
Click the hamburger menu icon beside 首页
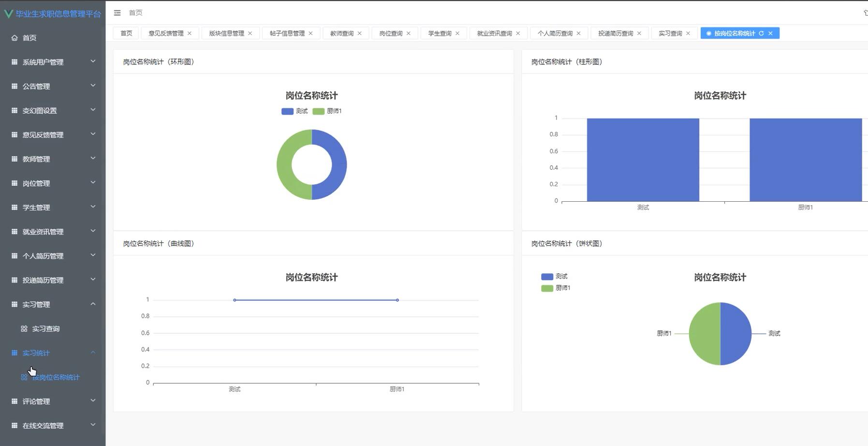point(117,13)
